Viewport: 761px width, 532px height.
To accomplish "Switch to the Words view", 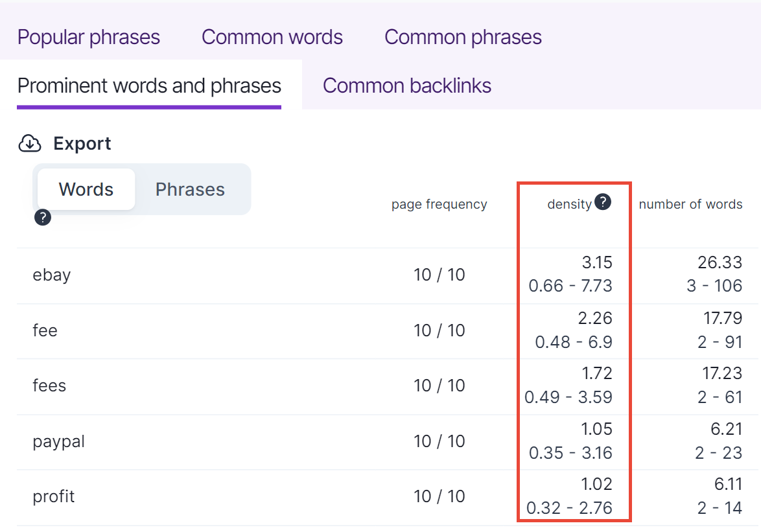I will 86,189.
